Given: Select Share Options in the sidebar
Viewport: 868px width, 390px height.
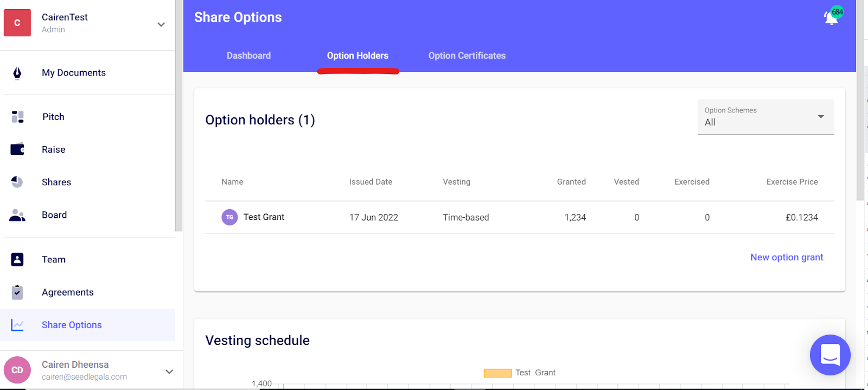Looking at the screenshot, I should pyautogui.click(x=72, y=325).
